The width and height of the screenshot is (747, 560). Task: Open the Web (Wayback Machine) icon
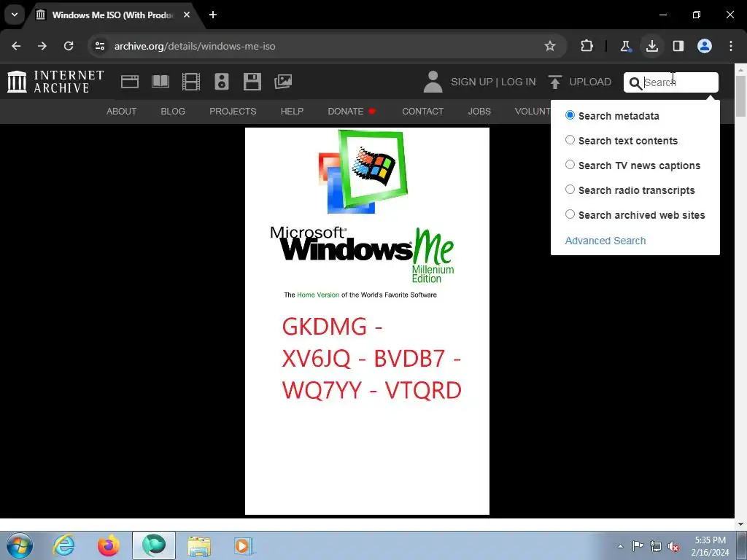[130, 82]
